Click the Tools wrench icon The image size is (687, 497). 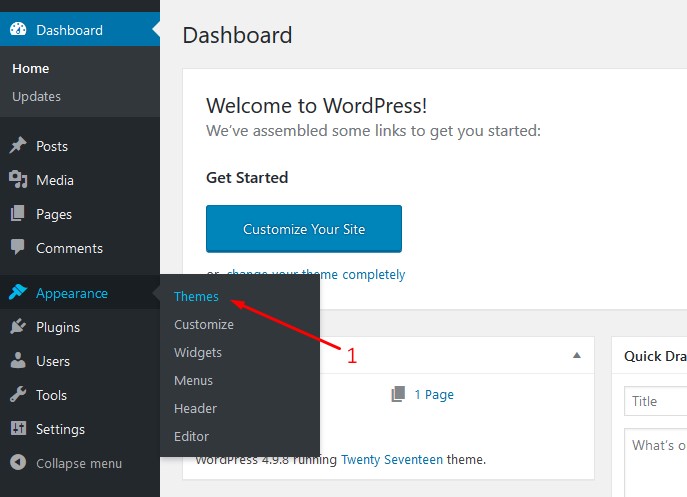(18, 395)
